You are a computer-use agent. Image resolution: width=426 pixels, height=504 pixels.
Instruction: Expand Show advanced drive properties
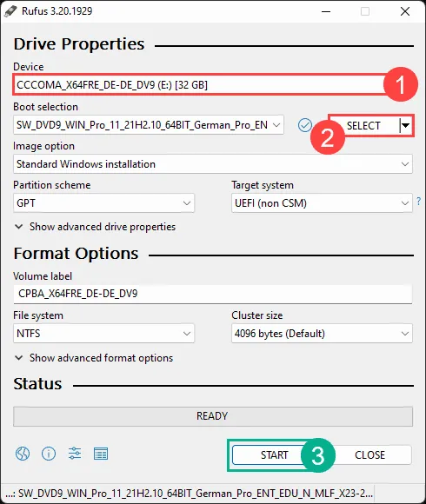coord(96,227)
